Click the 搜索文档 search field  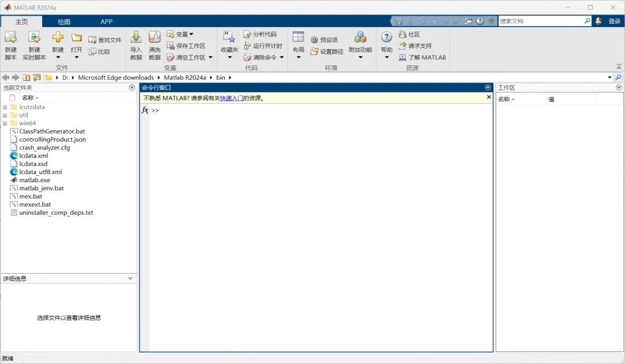tap(541, 21)
